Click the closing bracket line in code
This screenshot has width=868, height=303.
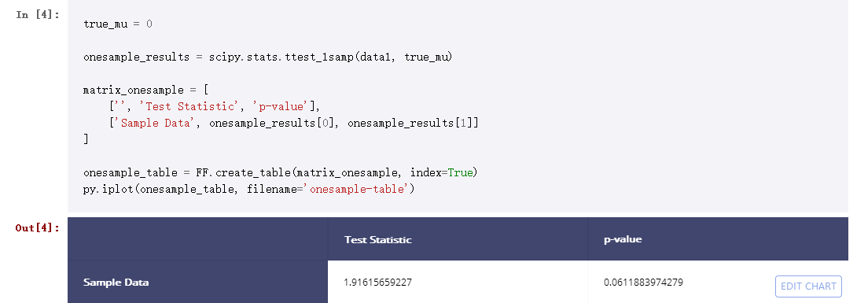point(86,139)
